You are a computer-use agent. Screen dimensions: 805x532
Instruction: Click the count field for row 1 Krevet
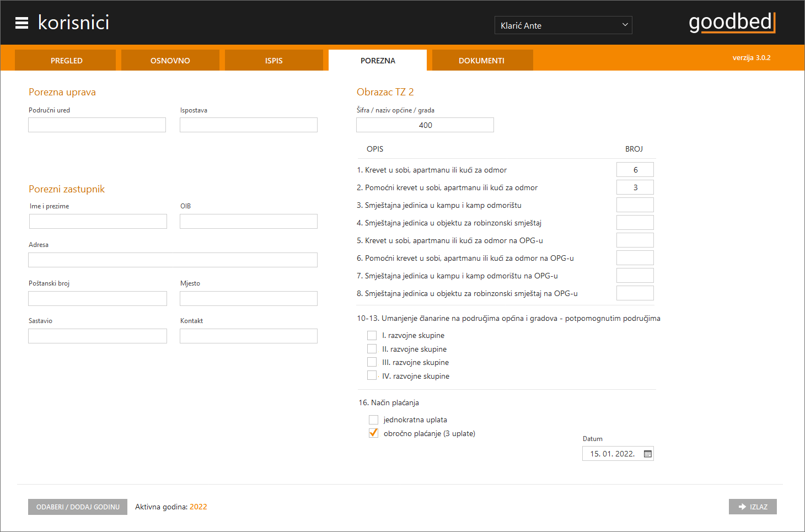click(x=635, y=170)
